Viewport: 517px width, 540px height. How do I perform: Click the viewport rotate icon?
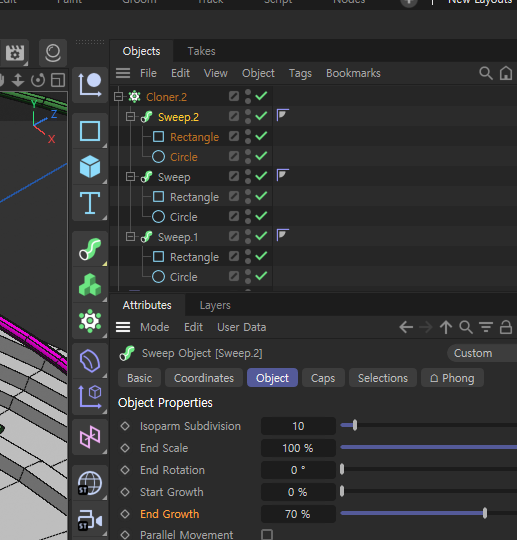click(x=38, y=80)
